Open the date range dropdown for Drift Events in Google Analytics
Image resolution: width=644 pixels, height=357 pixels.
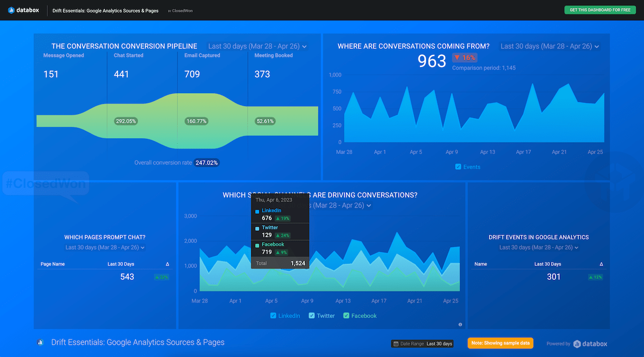[539, 248]
